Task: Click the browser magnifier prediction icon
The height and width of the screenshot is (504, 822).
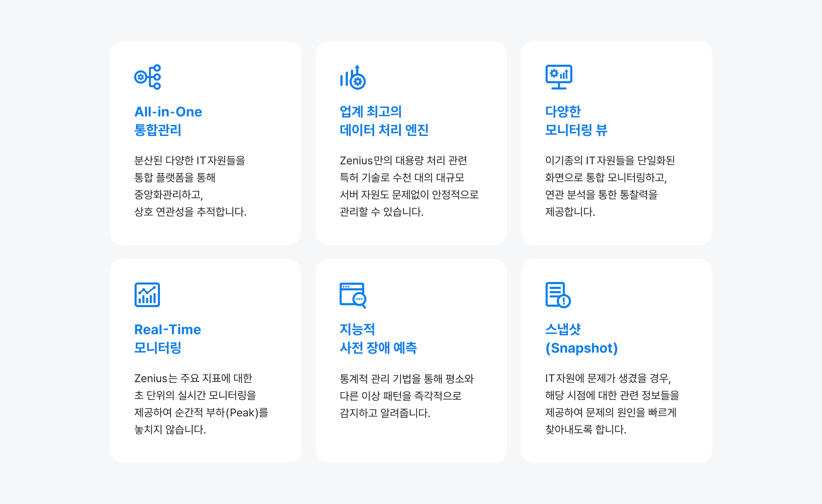Action: [x=353, y=295]
